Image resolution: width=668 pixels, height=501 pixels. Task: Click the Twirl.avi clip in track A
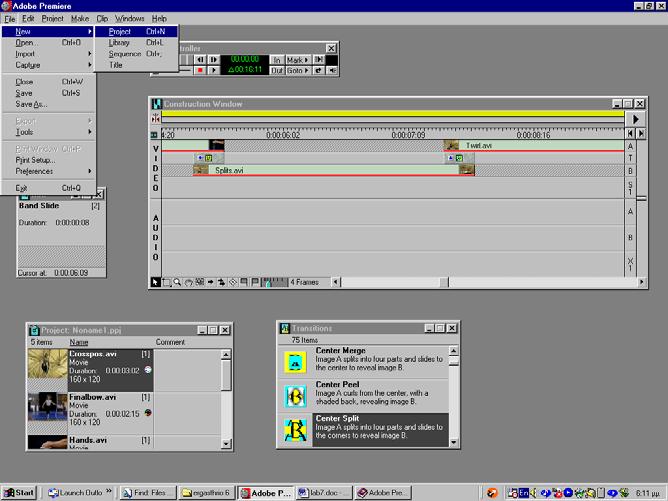tap(534, 146)
